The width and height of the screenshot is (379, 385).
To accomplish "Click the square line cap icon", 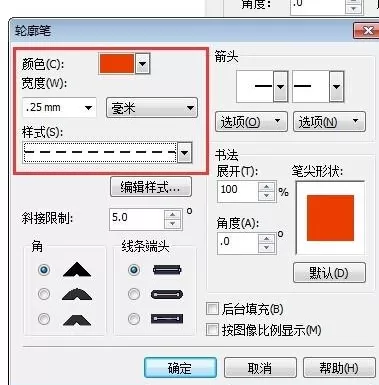I will coord(167,270).
